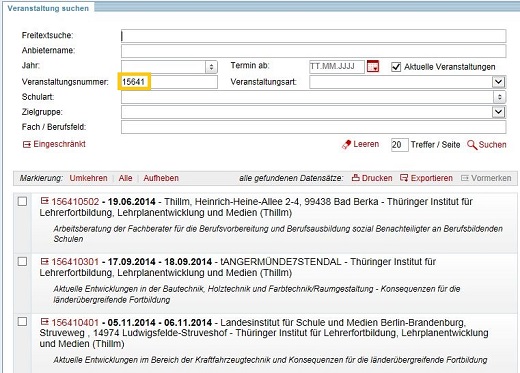Screen dimensions: 520x373
Task: Click the Eingeschränkt arrow icon
Action: (x=27, y=144)
